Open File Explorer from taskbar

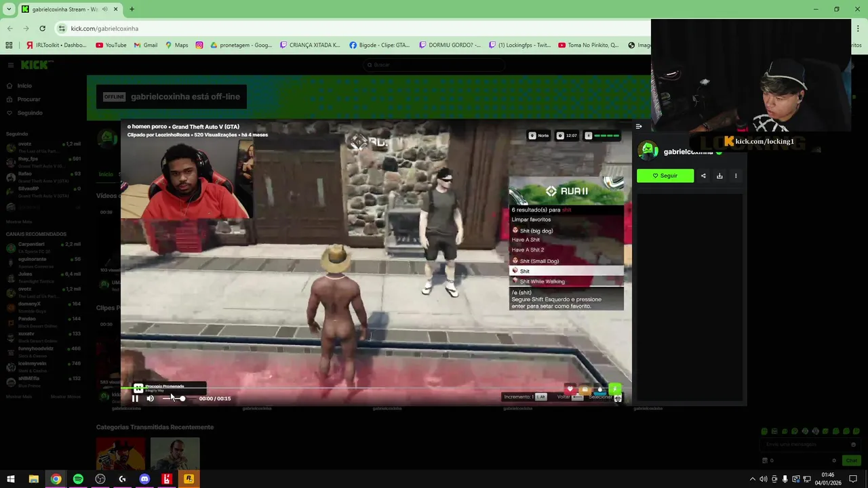coord(33,479)
